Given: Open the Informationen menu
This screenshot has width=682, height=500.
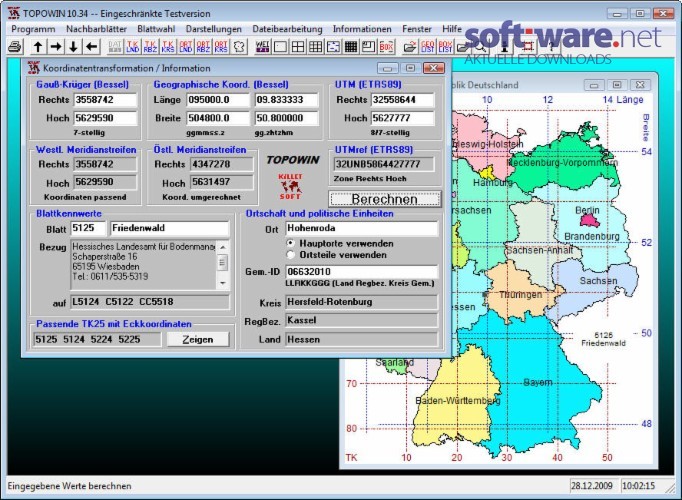Looking at the screenshot, I should pyautogui.click(x=362, y=29).
